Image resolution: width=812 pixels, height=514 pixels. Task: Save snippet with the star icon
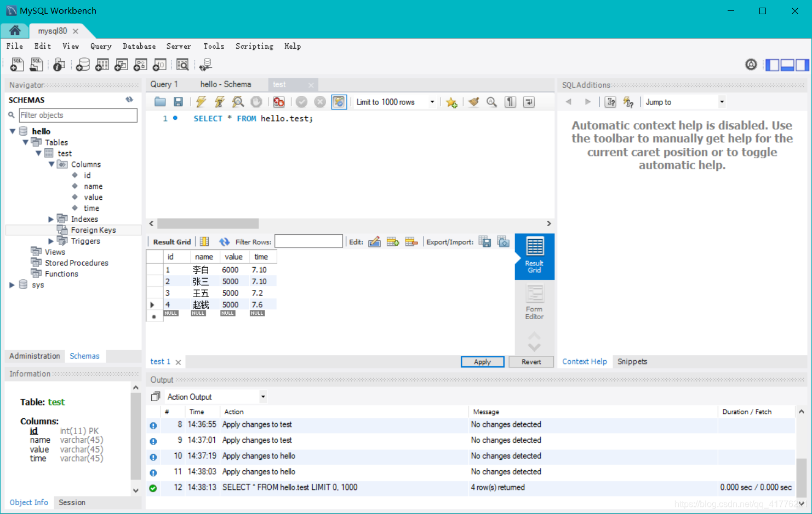(451, 102)
